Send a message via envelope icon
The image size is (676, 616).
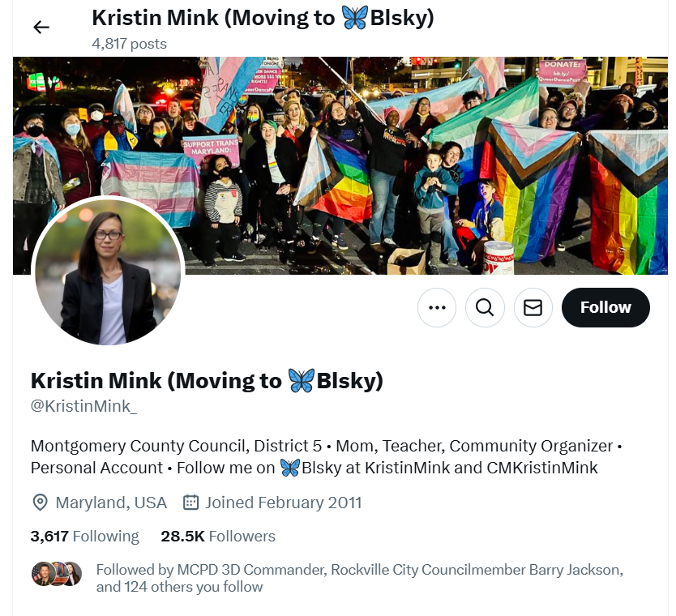533,307
